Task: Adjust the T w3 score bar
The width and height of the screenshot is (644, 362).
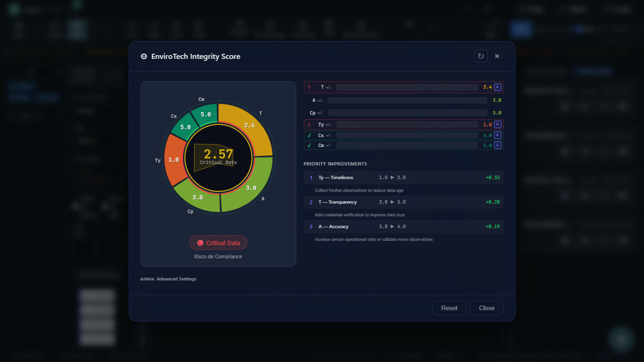Action: pos(407,87)
